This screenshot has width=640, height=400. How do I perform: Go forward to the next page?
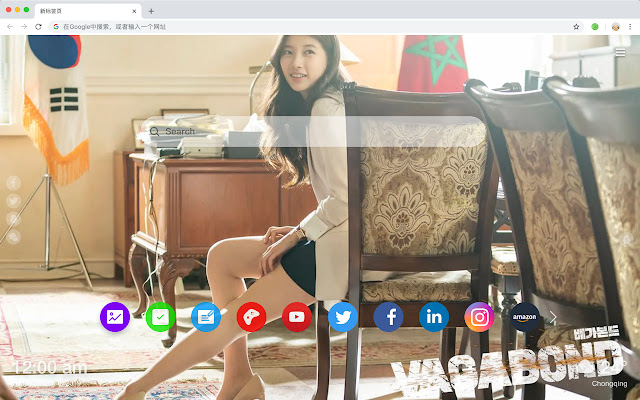[x=24, y=27]
